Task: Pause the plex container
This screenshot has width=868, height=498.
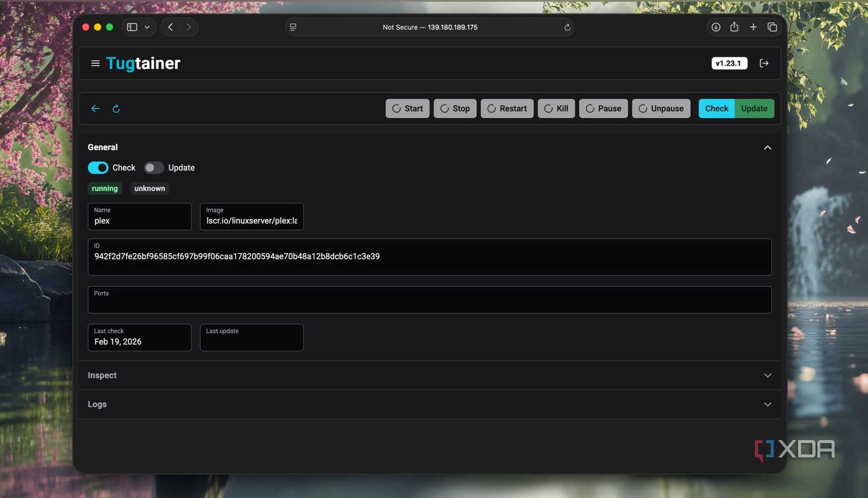Action: (603, 108)
